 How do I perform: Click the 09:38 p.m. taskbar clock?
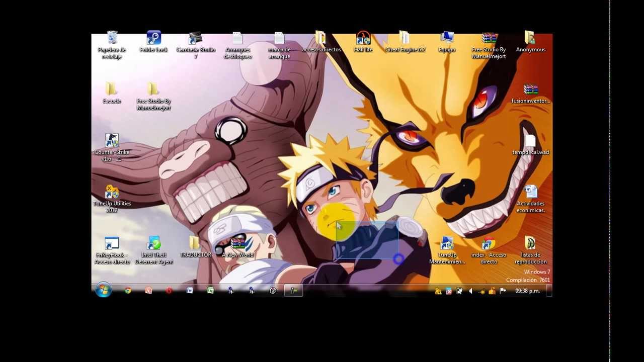pyautogui.click(x=527, y=291)
